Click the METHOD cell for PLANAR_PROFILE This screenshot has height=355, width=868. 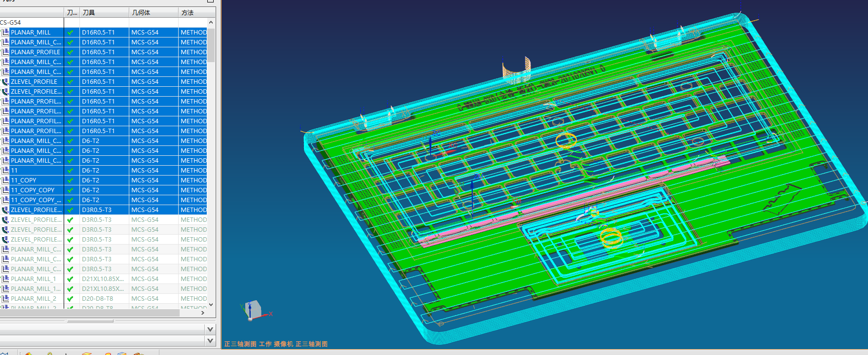(x=193, y=52)
